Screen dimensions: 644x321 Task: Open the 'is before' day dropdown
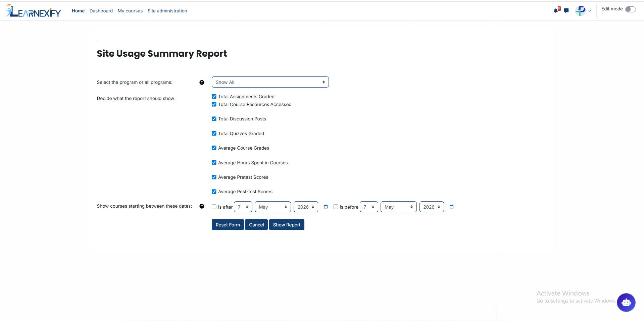369,207
